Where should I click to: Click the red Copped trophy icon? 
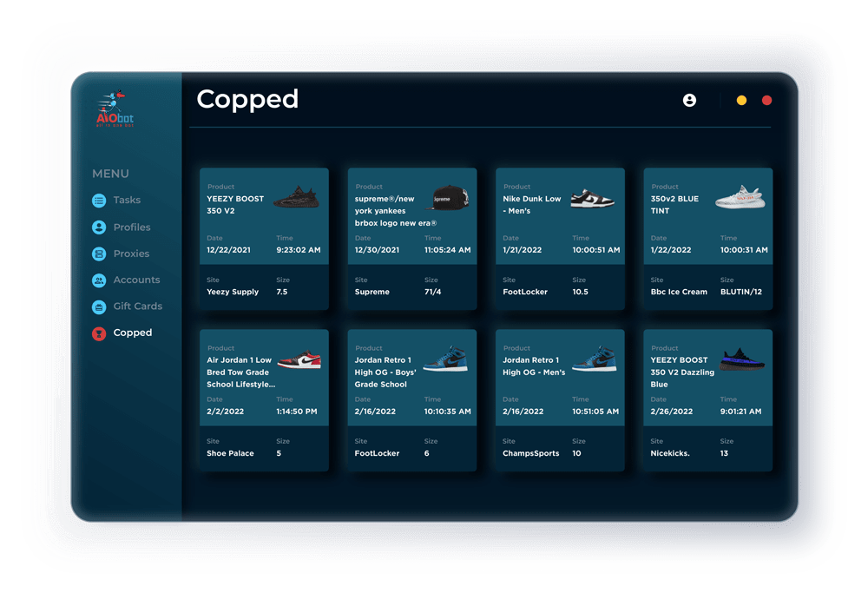tap(99, 333)
